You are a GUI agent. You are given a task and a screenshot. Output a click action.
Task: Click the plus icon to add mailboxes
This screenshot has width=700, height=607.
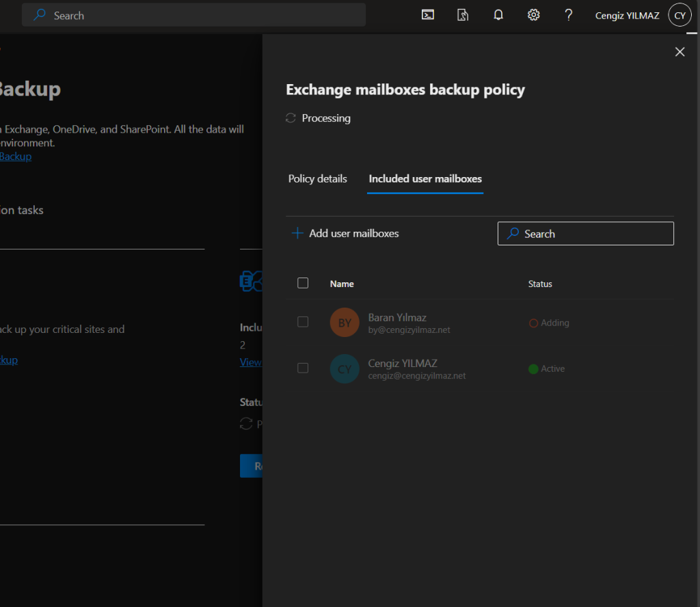[297, 233]
